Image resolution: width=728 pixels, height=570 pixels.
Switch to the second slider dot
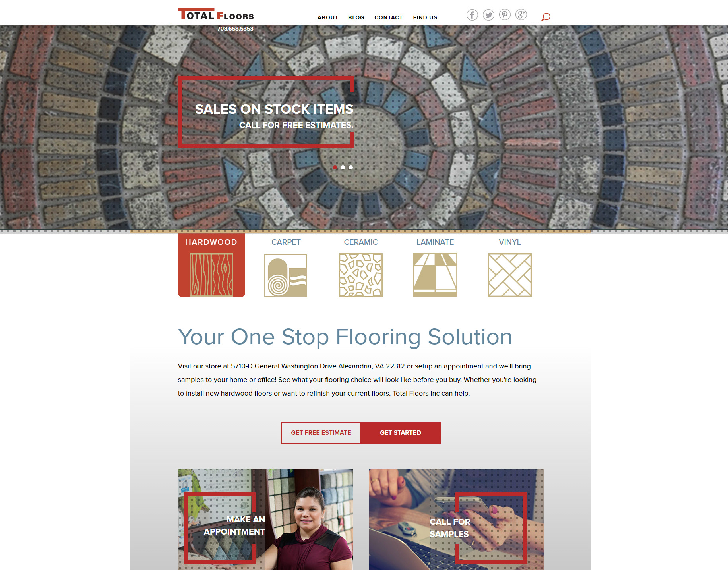(x=343, y=167)
